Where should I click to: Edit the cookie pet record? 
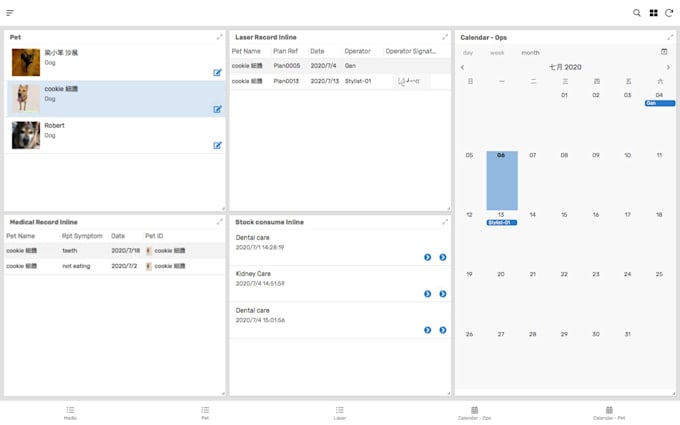click(x=217, y=109)
